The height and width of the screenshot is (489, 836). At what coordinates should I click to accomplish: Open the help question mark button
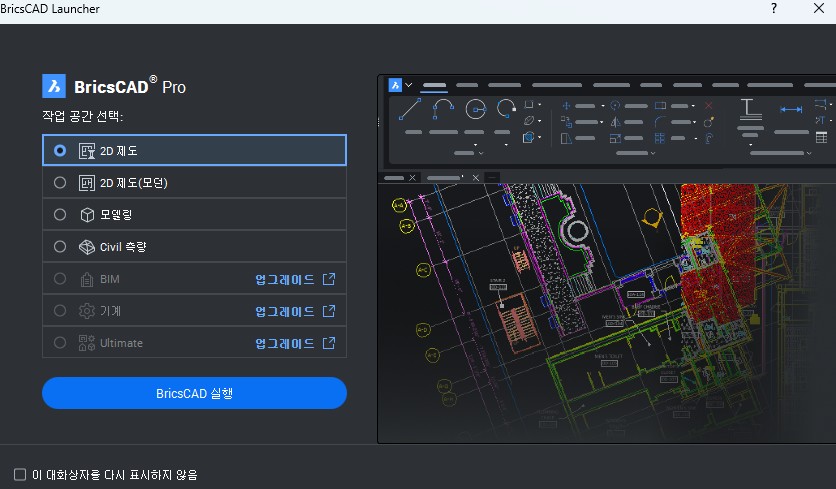coord(774,9)
